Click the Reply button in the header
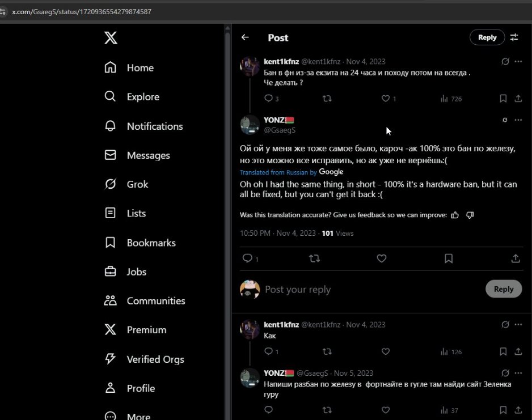This screenshot has width=532, height=420. [487, 37]
